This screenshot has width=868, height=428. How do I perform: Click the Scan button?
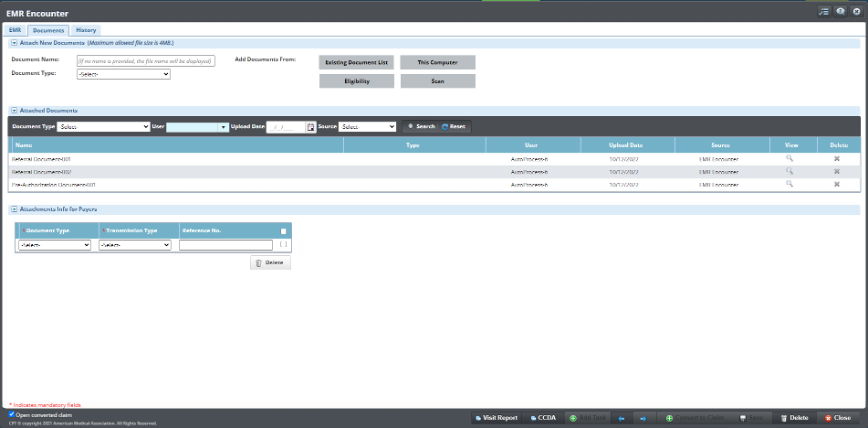click(x=437, y=81)
